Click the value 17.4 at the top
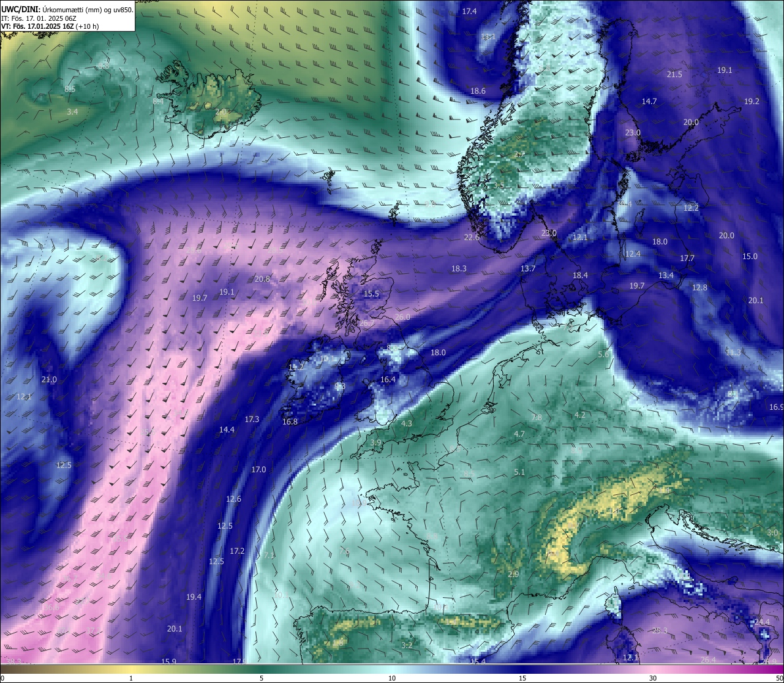 point(469,11)
